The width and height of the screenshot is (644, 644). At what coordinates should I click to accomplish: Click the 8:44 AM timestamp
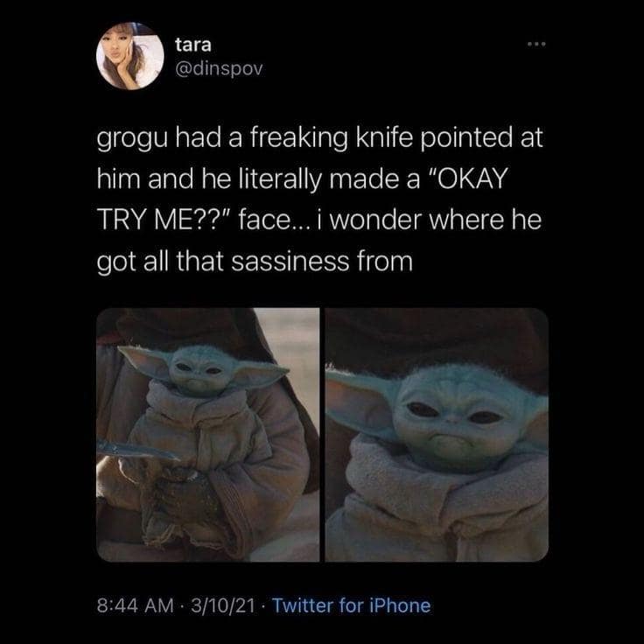[135, 605]
